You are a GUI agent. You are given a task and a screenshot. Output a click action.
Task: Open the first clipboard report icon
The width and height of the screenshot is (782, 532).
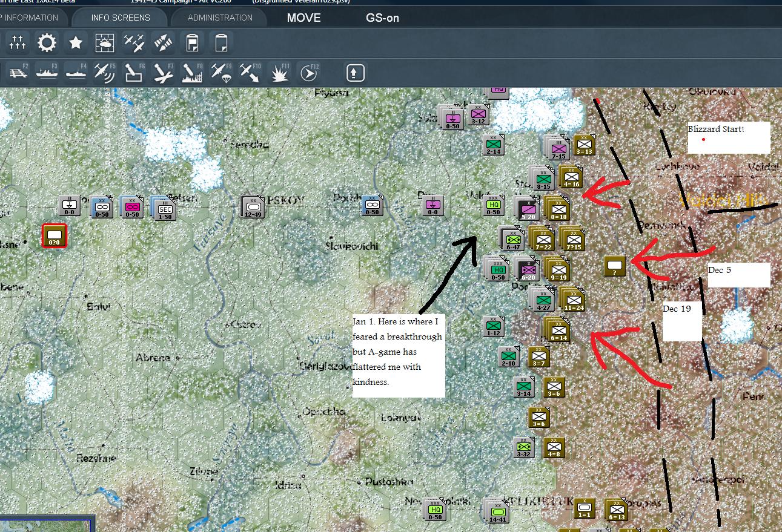coord(192,42)
